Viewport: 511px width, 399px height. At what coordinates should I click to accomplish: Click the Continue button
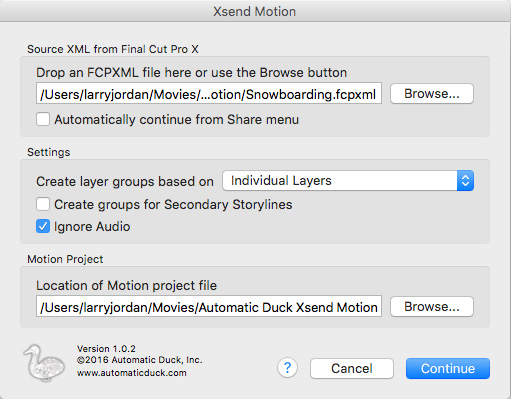[x=448, y=369]
